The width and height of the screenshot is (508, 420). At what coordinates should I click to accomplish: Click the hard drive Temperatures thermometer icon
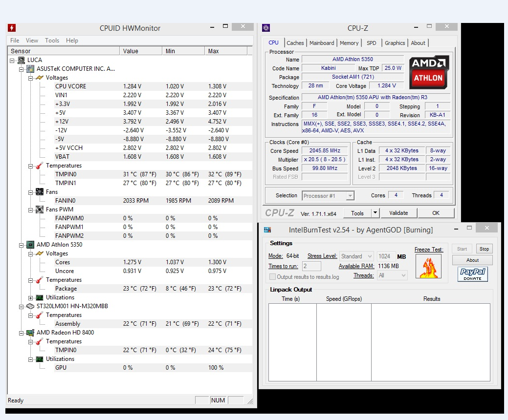click(40, 315)
